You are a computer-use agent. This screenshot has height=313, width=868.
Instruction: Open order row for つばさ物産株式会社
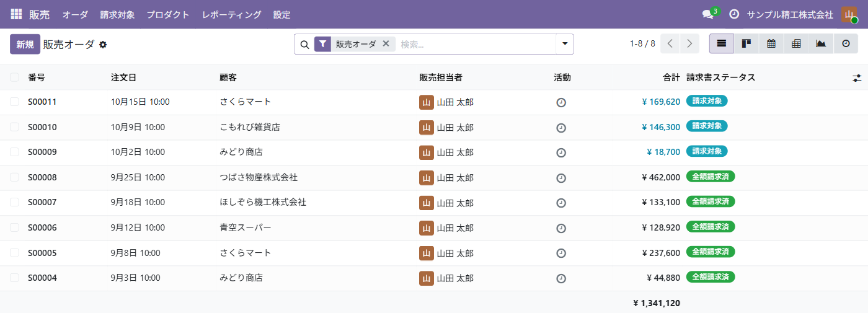tap(434, 177)
